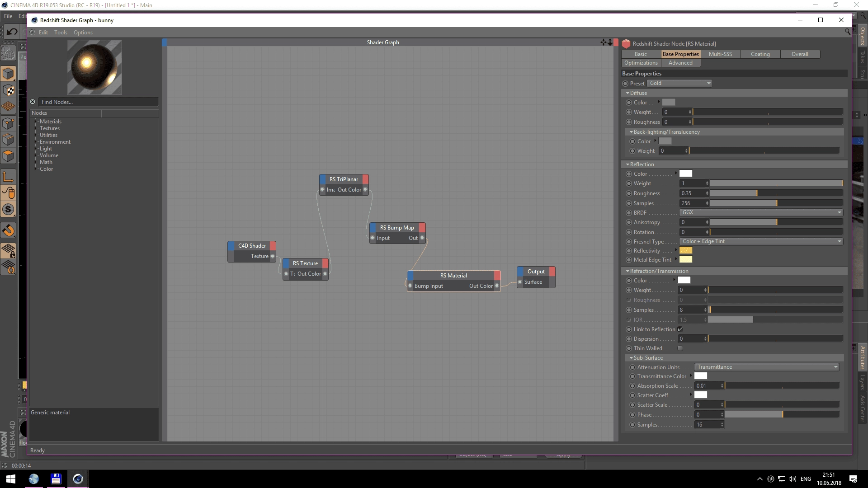Click the Shader Graph zoom arrow icon
This screenshot has height=488, width=868.
click(610, 42)
